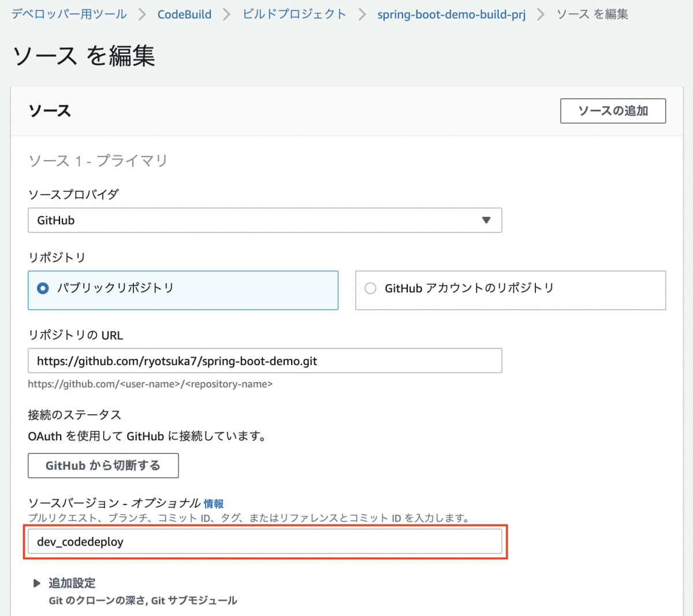This screenshot has height=616, width=693.
Task: Click the ソースの追加 button
Action: [x=613, y=111]
